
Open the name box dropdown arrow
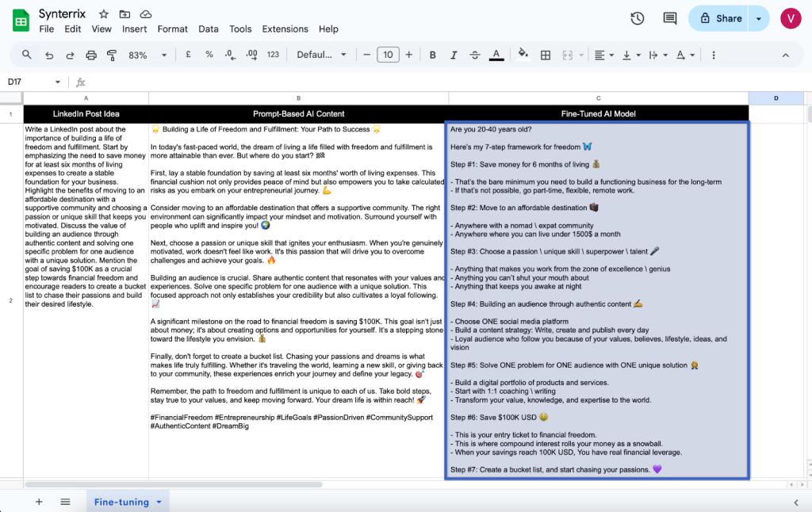[x=57, y=82]
